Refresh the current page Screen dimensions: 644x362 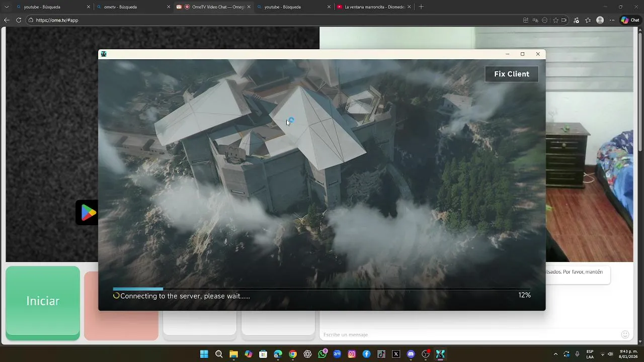tap(19, 20)
